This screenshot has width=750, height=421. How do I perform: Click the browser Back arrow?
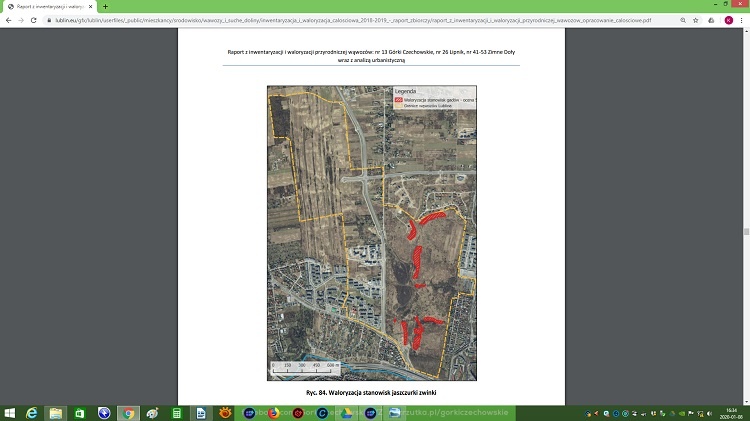tap(8, 20)
